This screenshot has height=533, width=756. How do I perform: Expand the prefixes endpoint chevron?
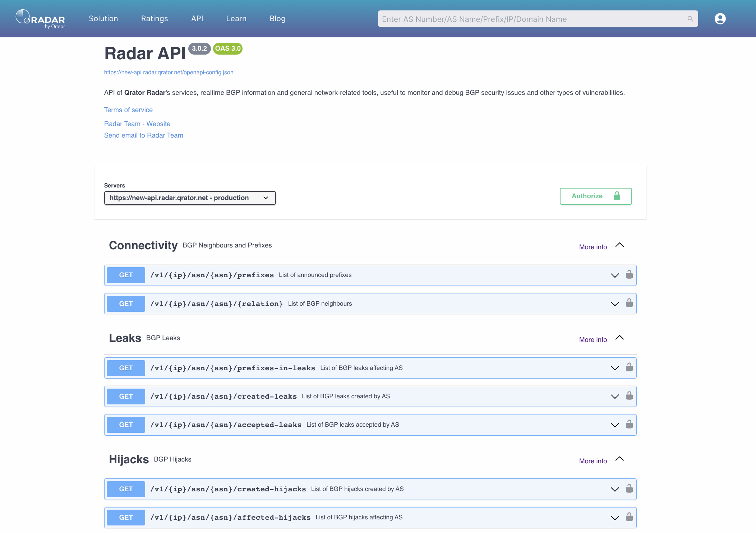tap(615, 275)
